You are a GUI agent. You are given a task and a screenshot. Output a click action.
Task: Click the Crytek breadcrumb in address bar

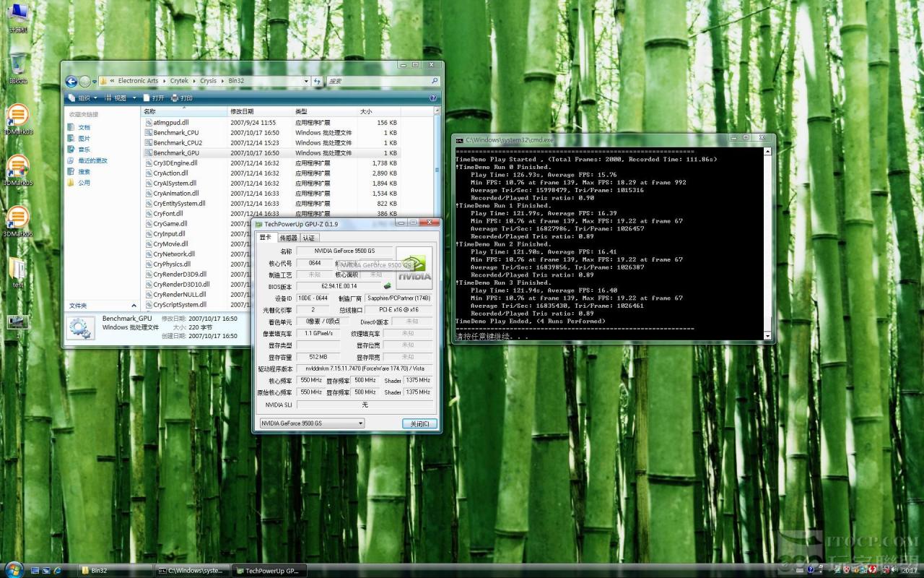179,81
